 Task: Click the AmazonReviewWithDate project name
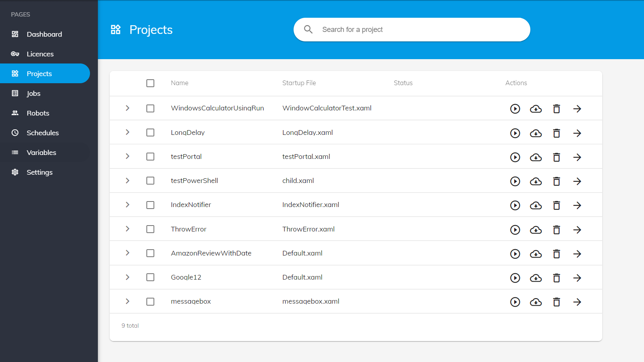click(211, 253)
